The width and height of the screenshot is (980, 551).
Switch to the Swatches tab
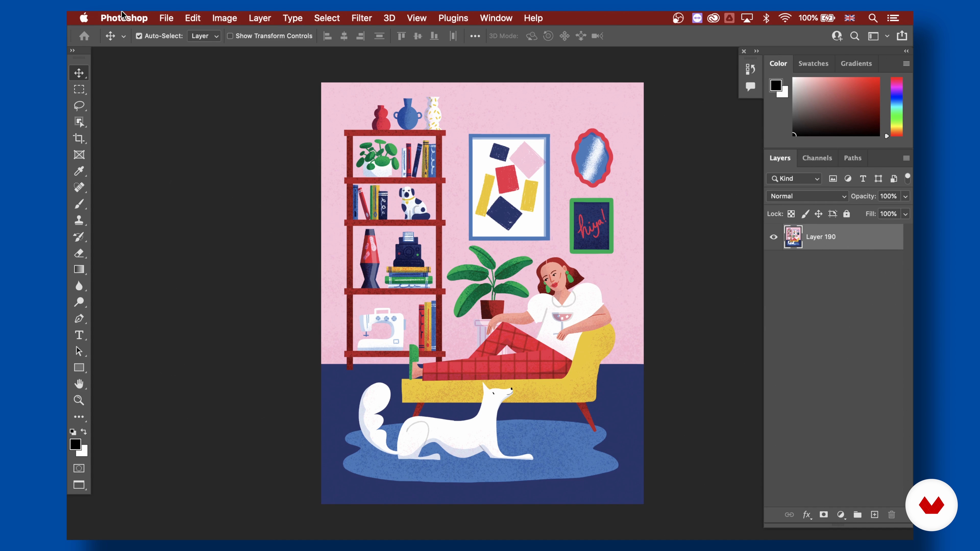click(x=813, y=64)
